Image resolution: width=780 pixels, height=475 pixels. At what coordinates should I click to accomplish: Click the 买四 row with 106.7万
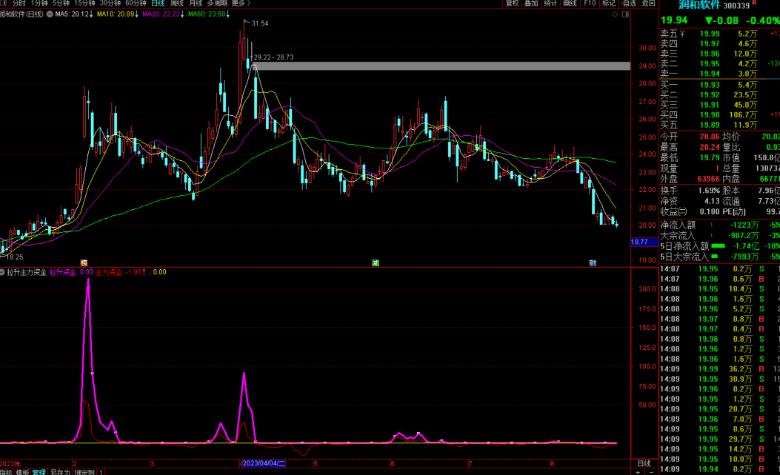[719, 115]
